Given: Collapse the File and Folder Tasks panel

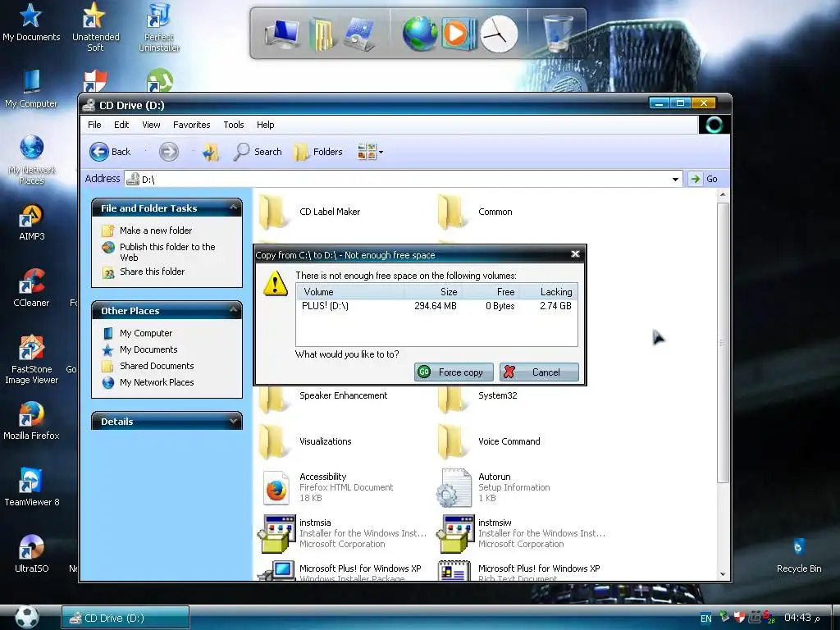Looking at the screenshot, I should pos(234,208).
